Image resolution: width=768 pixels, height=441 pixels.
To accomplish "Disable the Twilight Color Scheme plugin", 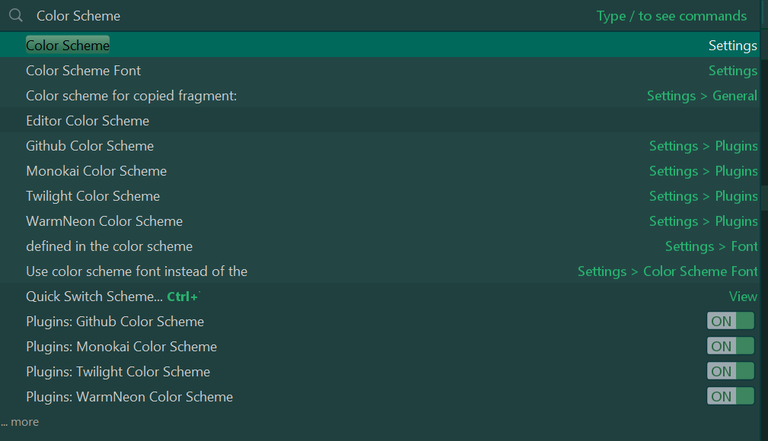I will click(x=730, y=371).
